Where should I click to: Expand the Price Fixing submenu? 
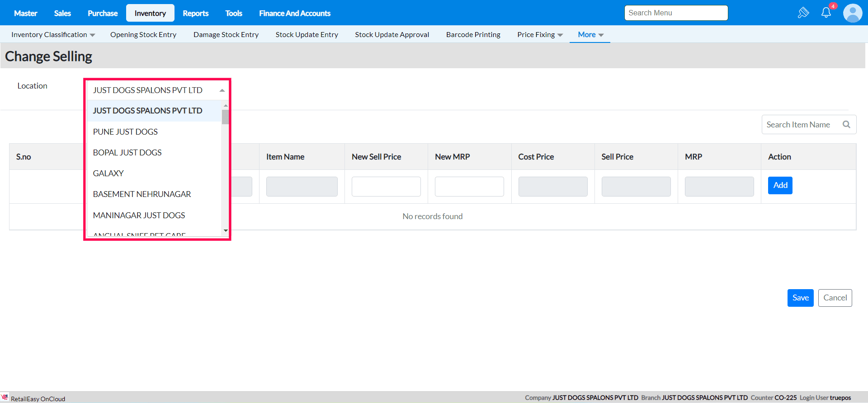tap(540, 35)
